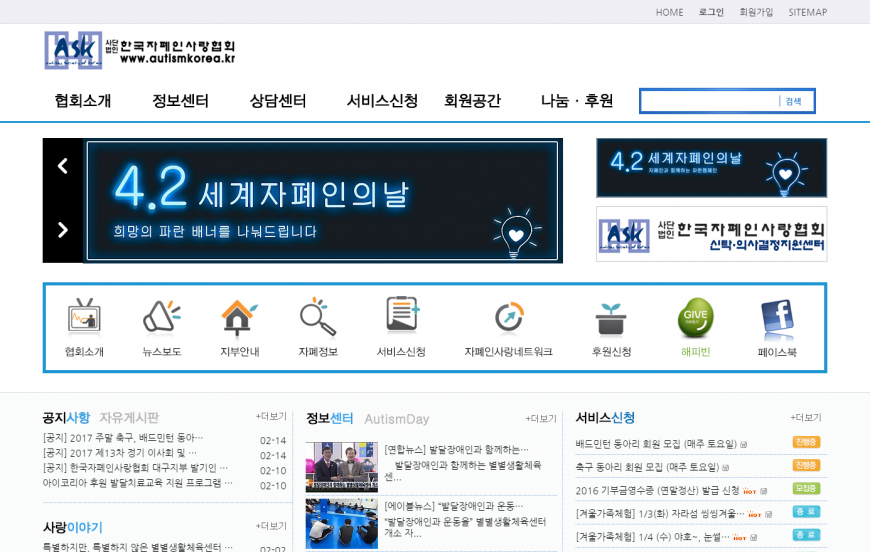Screen dimensions: 870x552
Task: Show previous banner with left arrow
Action: pyautogui.click(x=63, y=167)
